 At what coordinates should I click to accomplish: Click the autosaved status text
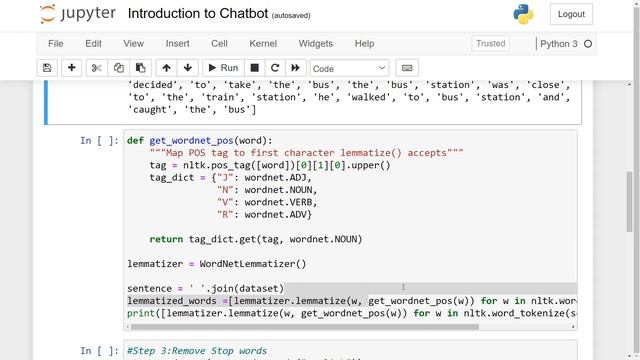[291, 16]
